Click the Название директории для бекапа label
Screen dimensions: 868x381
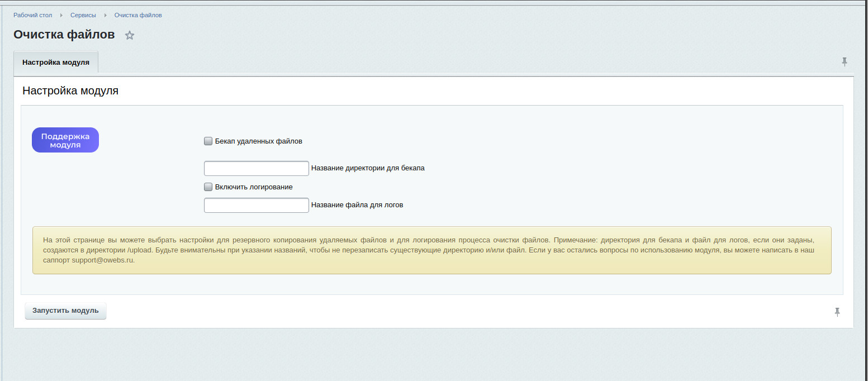point(368,168)
